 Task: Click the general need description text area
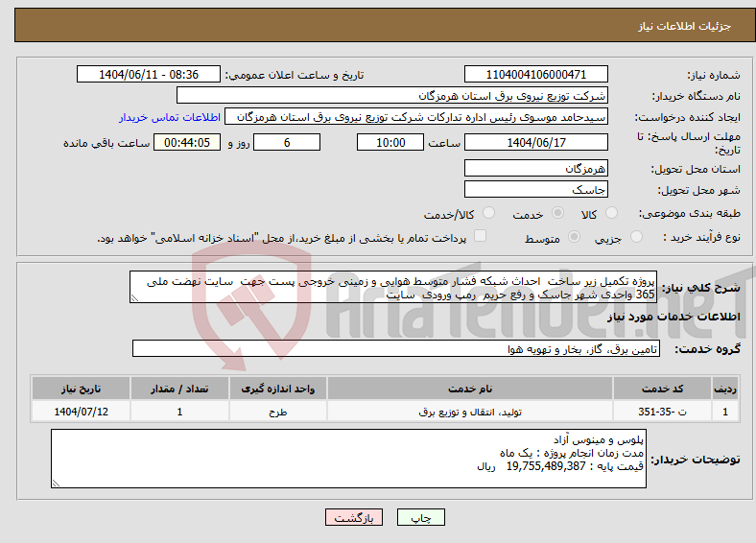[x=393, y=287]
